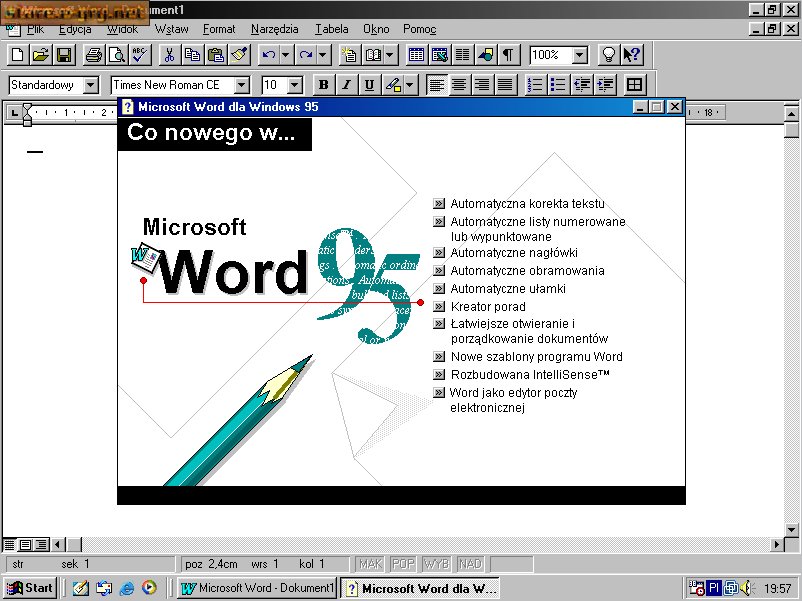This screenshot has height=601, width=802.
Task: Switch to Microsoft Word - Dokument1 in taskbar
Action: pos(257,588)
